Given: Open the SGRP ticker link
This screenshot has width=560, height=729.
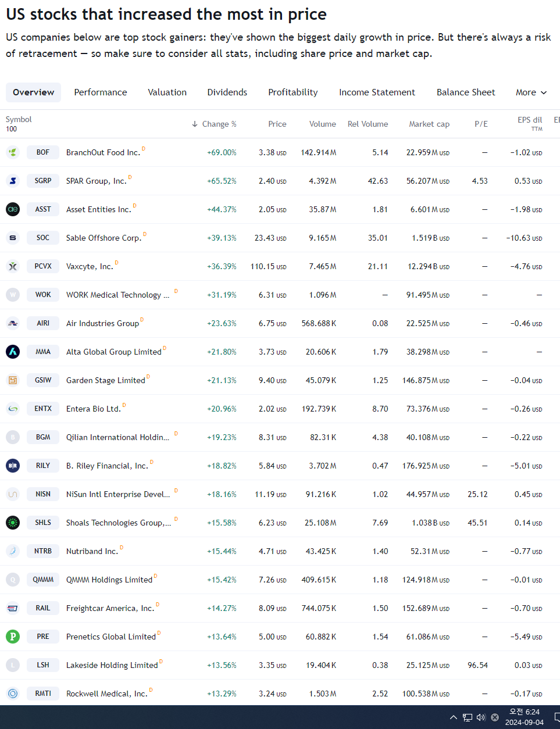Looking at the screenshot, I should [43, 181].
